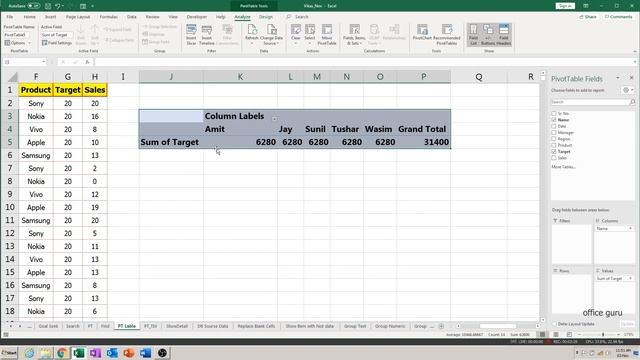Click the formula bar input
The image size is (640, 360).
click(x=363, y=62)
